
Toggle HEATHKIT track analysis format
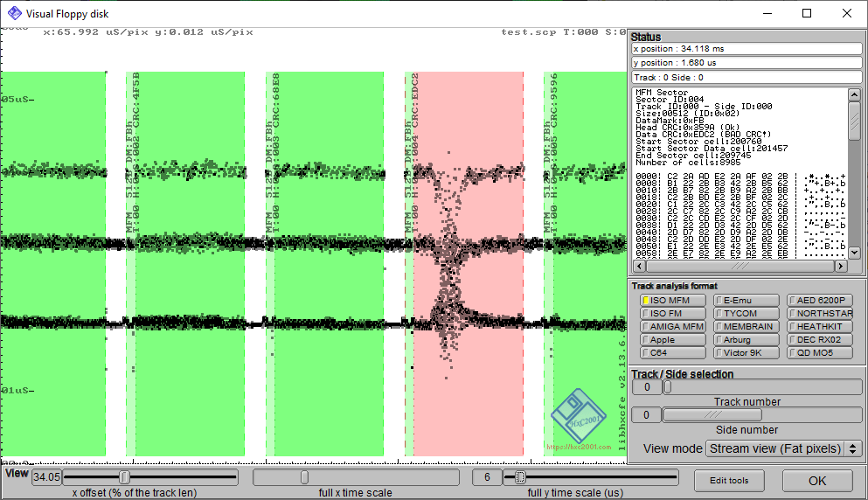point(820,327)
